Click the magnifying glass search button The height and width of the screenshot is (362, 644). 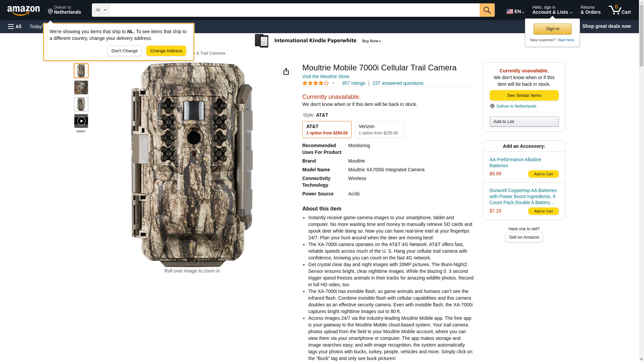[x=487, y=10]
